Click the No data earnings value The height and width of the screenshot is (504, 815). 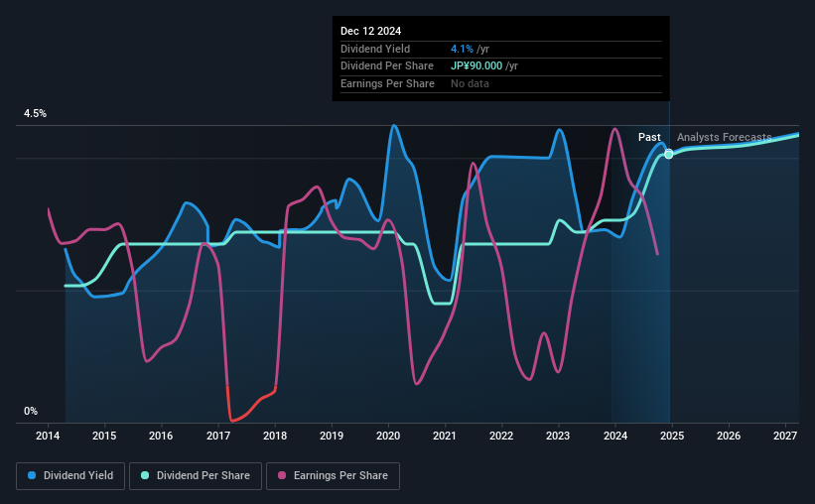click(x=470, y=83)
